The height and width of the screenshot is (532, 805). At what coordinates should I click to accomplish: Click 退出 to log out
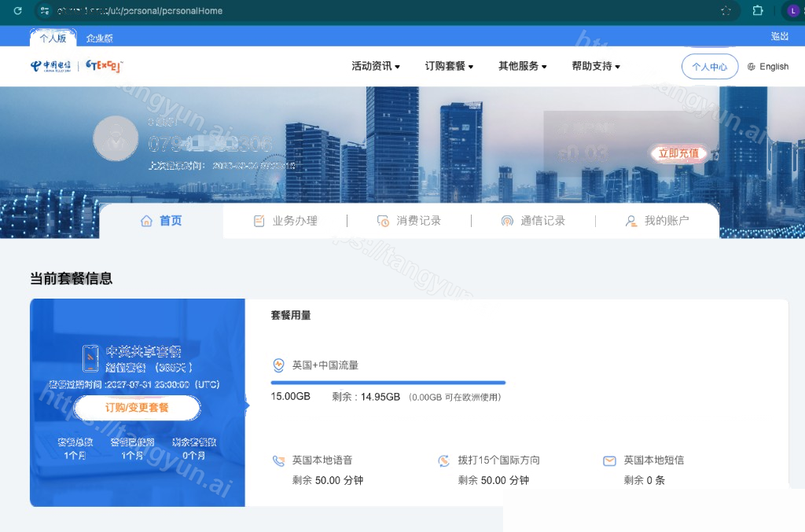point(779,36)
